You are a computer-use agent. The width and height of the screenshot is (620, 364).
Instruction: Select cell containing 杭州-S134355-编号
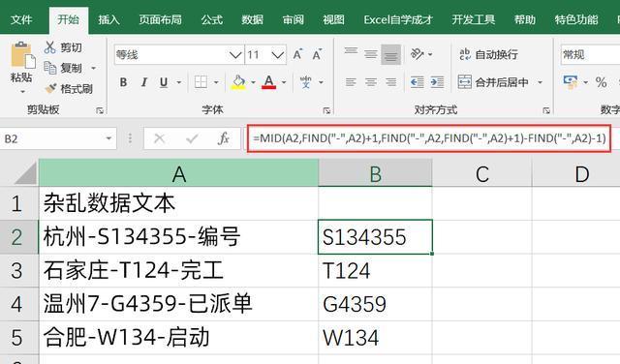pyautogui.click(x=178, y=237)
